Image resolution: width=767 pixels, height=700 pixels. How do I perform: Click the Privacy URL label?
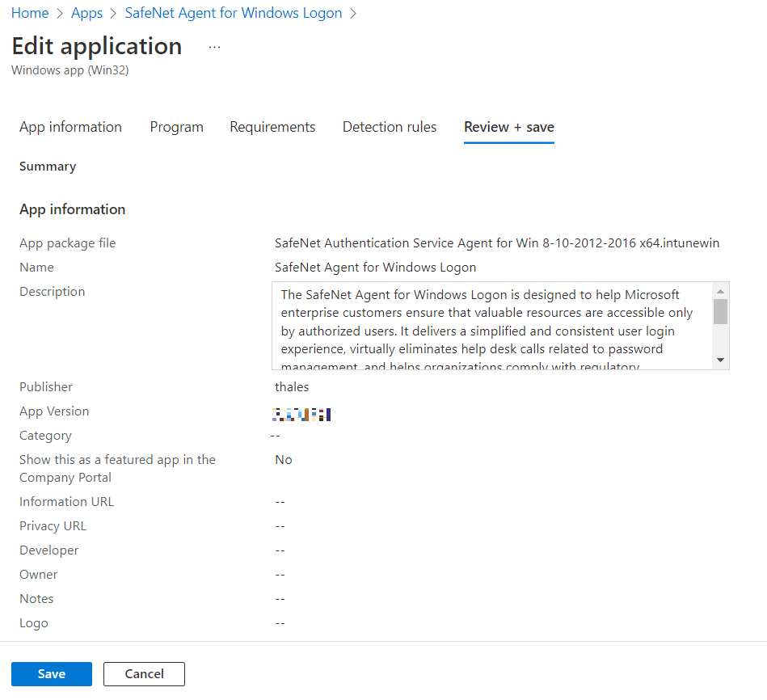(53, 526)
